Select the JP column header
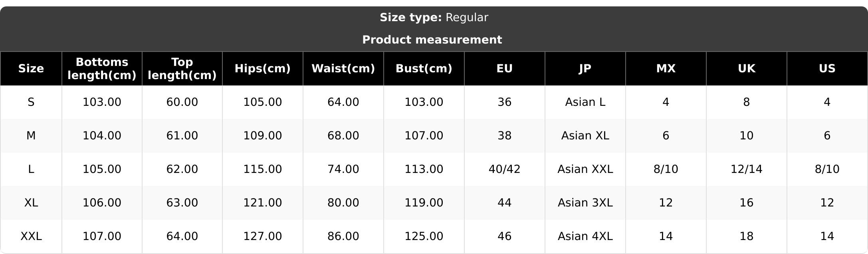This screenshot has width=868, height=254. [585, 69]
